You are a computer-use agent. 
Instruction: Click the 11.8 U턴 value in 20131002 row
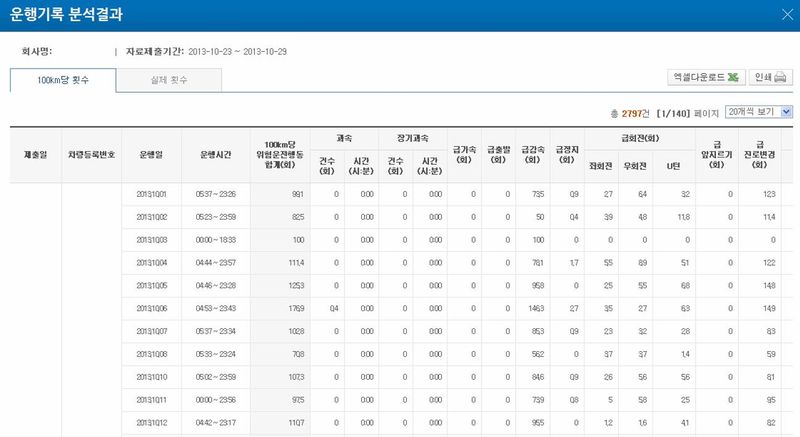coord(684,217)
